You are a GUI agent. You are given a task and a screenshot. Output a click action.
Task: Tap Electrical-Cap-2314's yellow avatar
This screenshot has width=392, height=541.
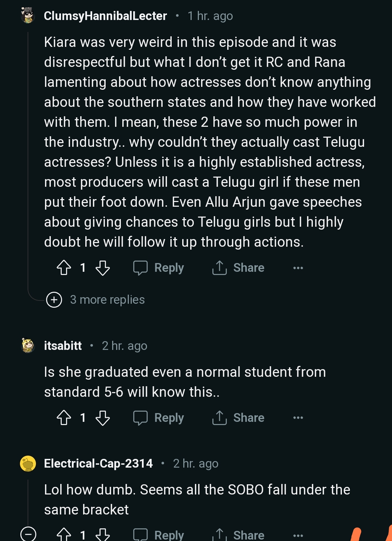pyautogui.click(x=28, y=463)
